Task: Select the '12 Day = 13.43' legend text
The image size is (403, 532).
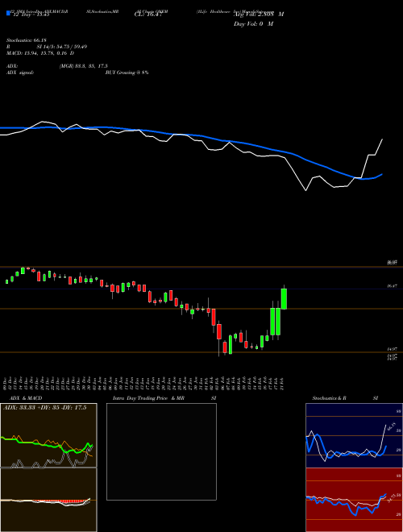Action: click(x=30, y=15)
